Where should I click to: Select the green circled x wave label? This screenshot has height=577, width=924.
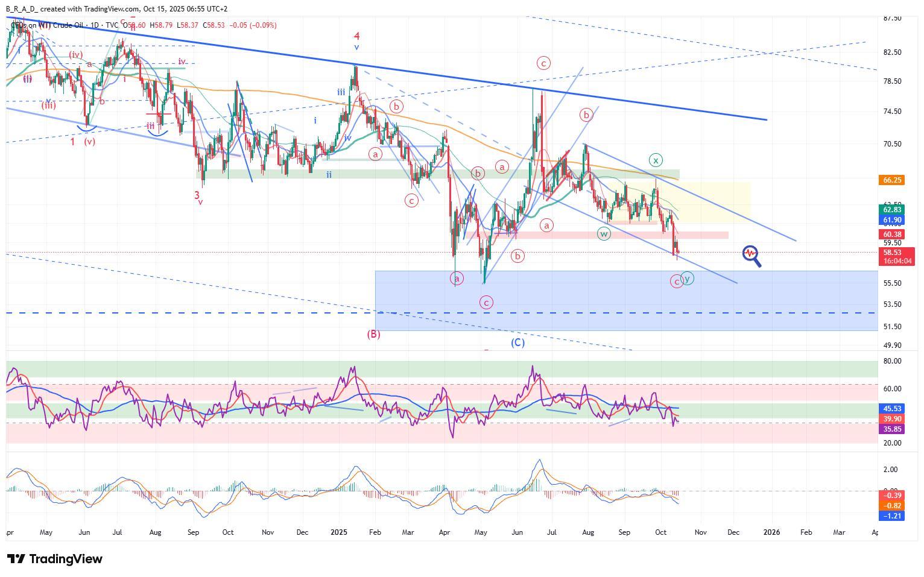click(656, 160)
